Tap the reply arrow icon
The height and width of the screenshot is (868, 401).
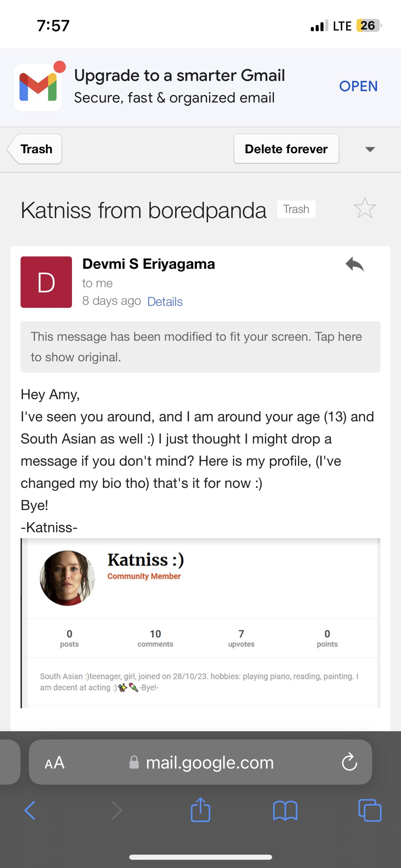tap(355, 264)
